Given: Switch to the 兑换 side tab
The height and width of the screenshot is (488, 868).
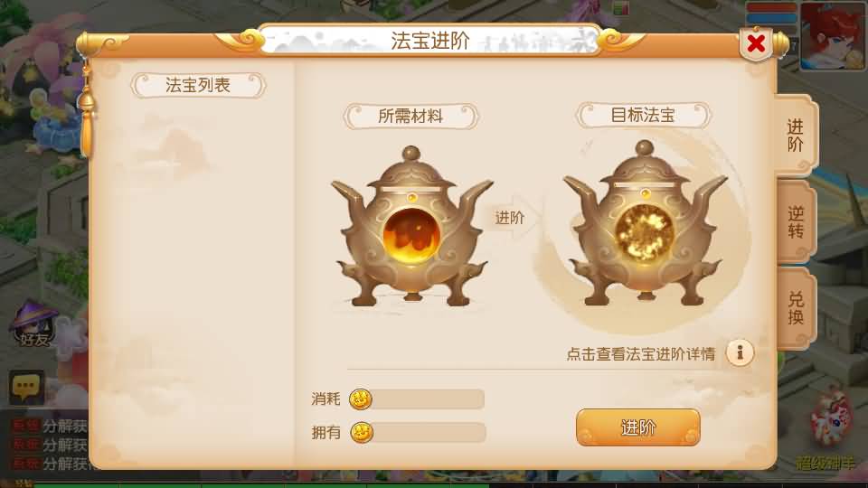Looking at the screenshot, I should [x=796, y=308].
